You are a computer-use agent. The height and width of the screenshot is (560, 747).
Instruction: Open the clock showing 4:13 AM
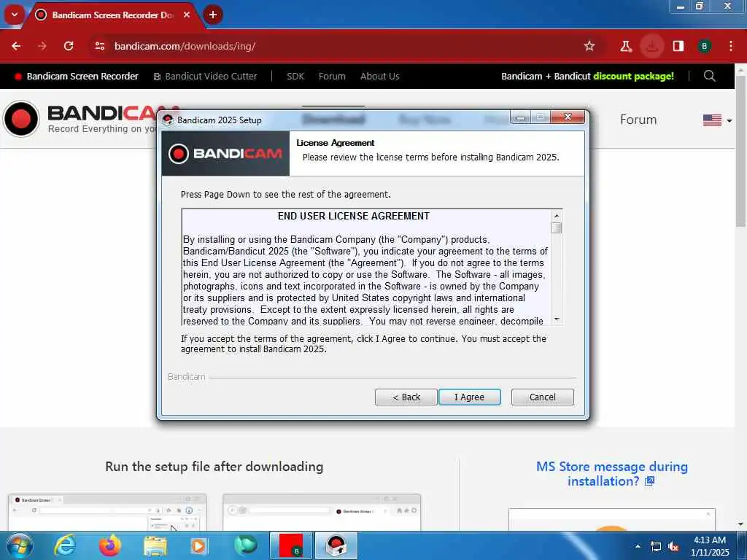(709, 546)
